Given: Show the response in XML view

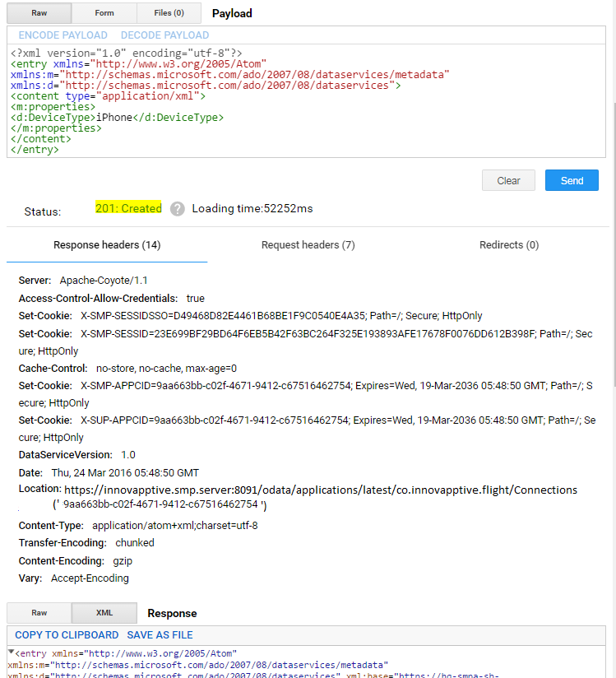Looking at the screenshot, I should 104,612.
